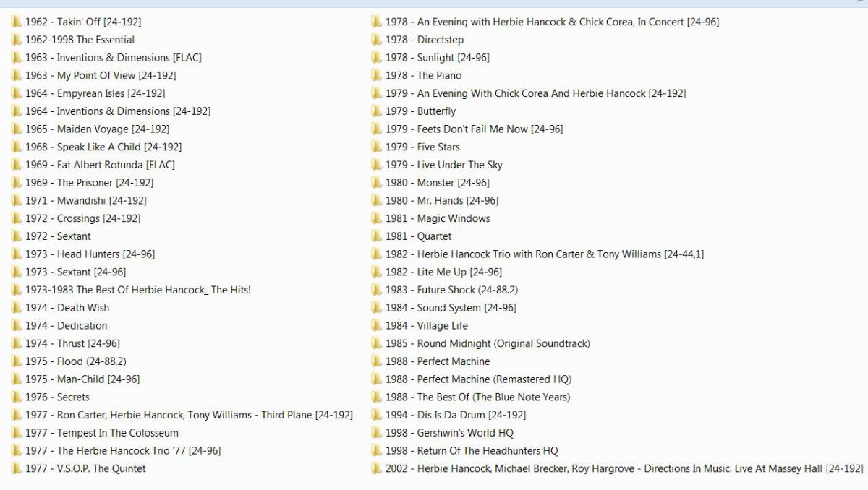
Task: Click the folder icon next to 1979 - Butterfly
Action: click(x=376, y=111)
